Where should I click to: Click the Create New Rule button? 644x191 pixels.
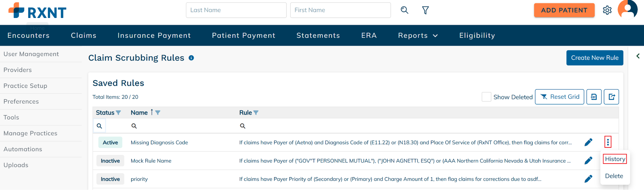point(594,58)
